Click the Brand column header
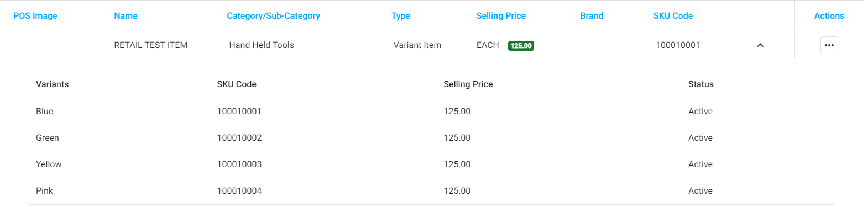Screen dimensions: 868x207 [x=592, y=16]
